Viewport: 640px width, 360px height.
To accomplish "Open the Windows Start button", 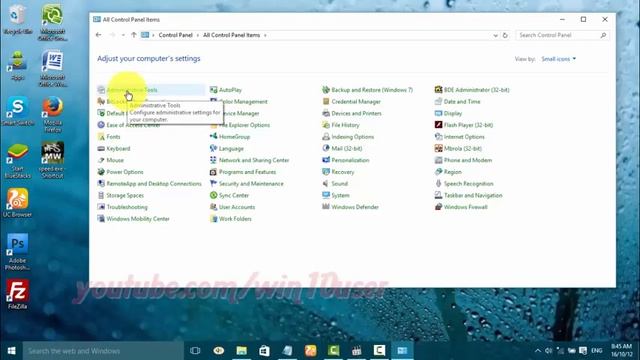I will [x=11, y=351].
